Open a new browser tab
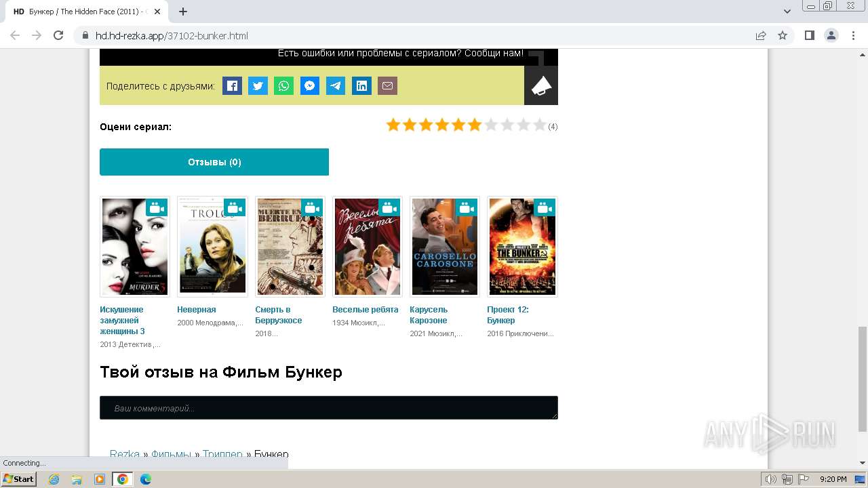Viewport: 868px width, 488px height. tap(183, 12)
